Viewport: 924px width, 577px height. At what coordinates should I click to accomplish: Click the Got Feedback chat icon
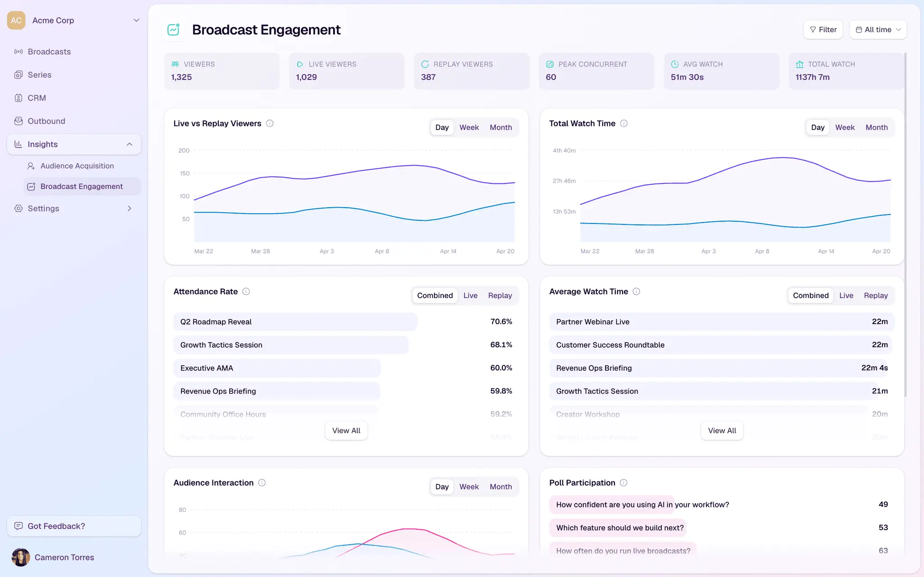(x=18, y=526)
